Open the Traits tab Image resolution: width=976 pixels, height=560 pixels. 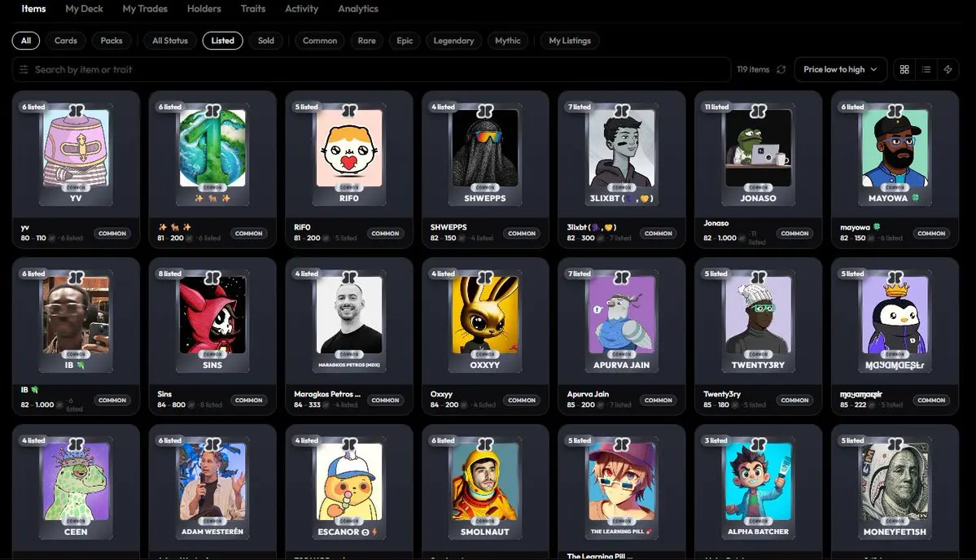point(252,9)
